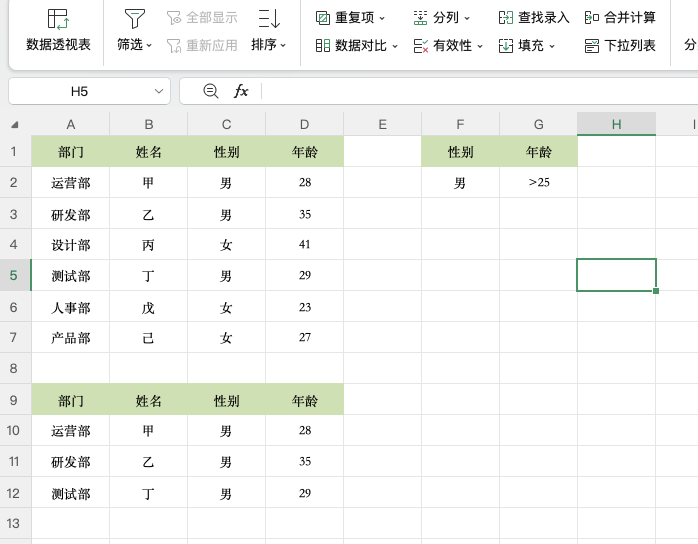Click the 下拉列表 dropdown list icon
Screen dimensions: 698x544
[x=592, y=45]
